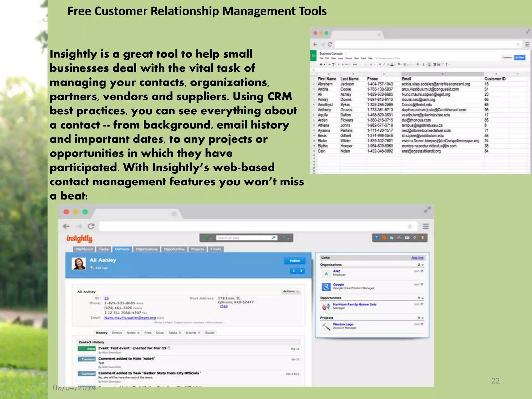The width and height of the screenshot is (532, 399).
Task: Click the text color icon in Sheets toolbar
Action: [392, 64]
